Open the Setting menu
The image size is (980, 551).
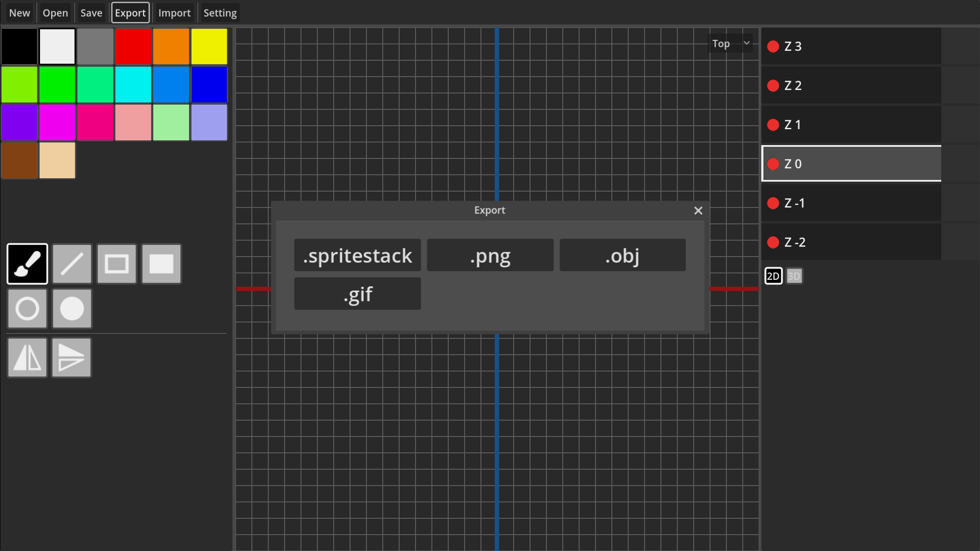(x=220, y=12)
